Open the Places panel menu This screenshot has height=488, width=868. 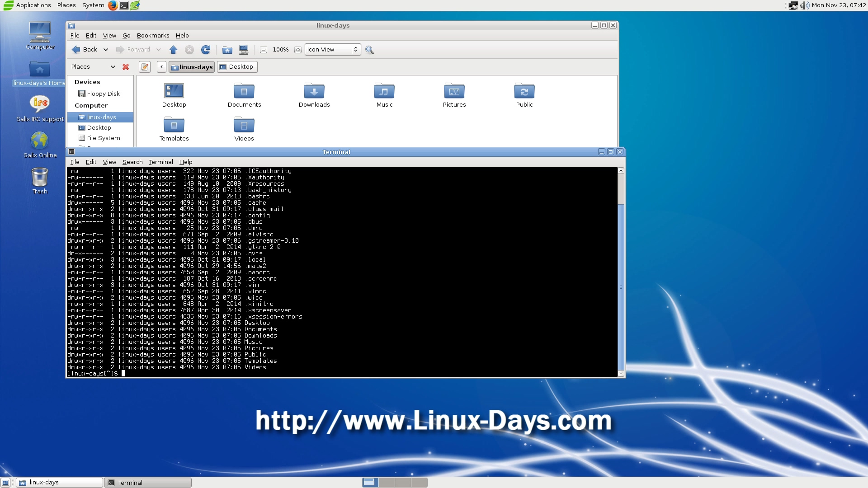pyautogui.click(x=66, y=5)
